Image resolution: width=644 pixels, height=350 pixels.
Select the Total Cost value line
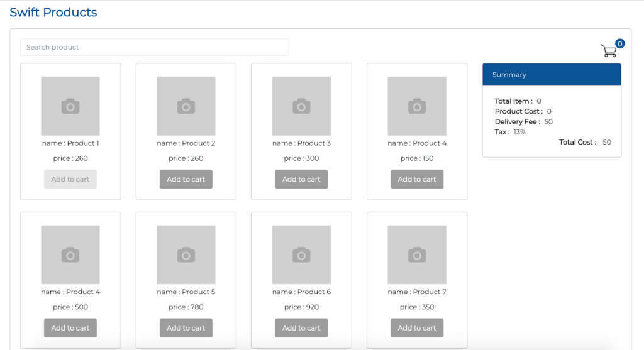tap(585, 142)
